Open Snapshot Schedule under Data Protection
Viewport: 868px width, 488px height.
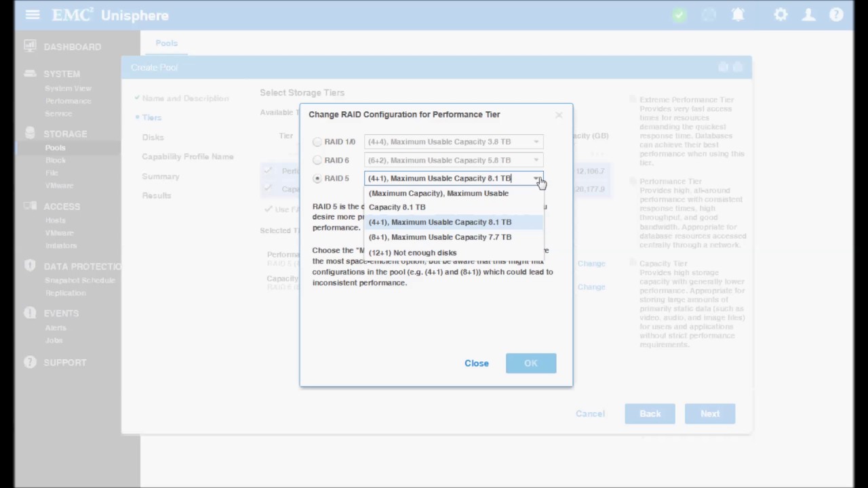[80, 280]
